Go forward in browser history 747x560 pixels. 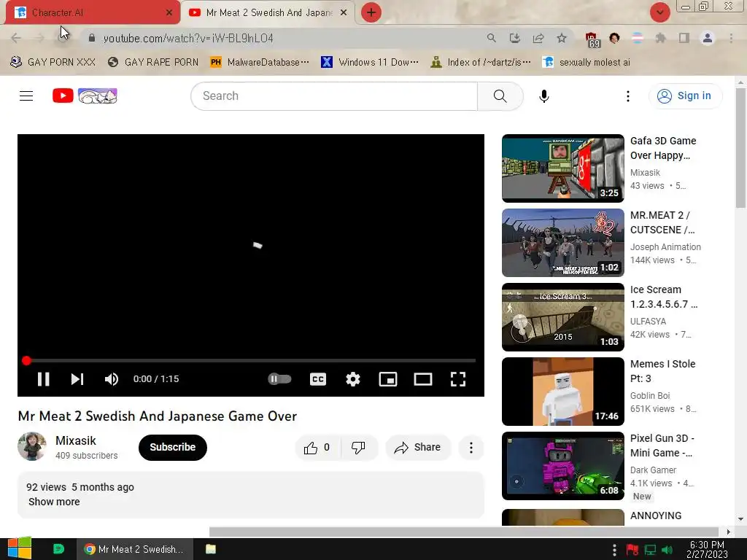pos(39,38)
